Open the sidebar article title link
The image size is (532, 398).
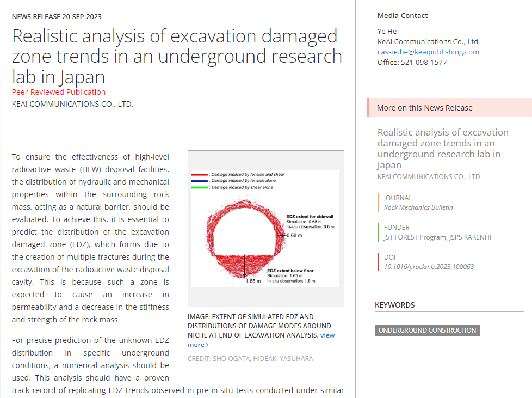443,148
